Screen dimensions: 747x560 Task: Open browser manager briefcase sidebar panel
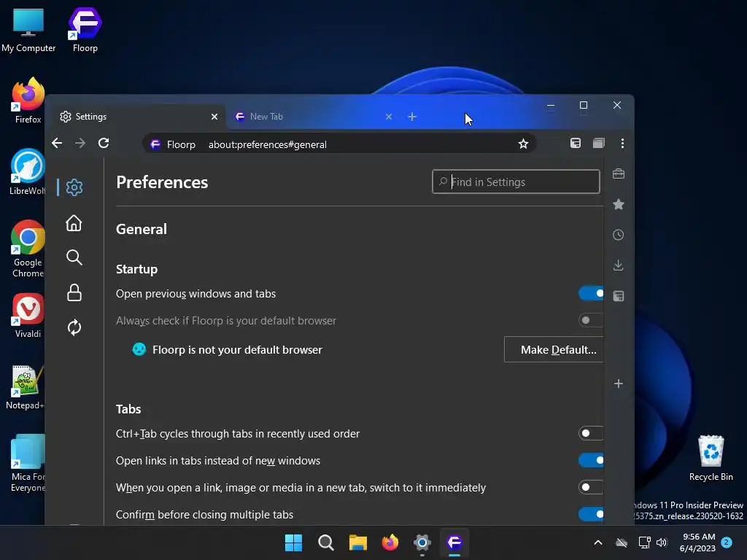[x=619, y=174]
